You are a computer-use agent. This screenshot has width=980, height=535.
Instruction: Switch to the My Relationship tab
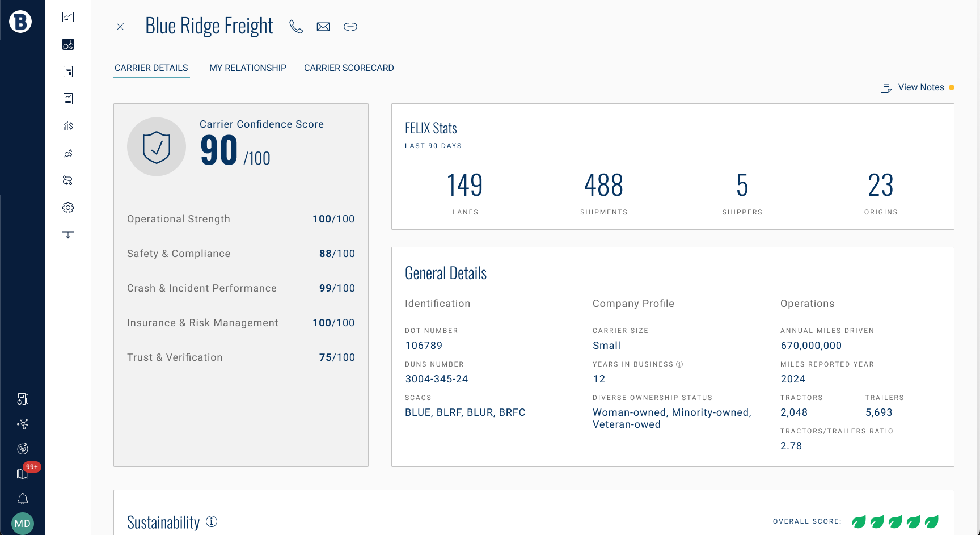tap(248, 68)
